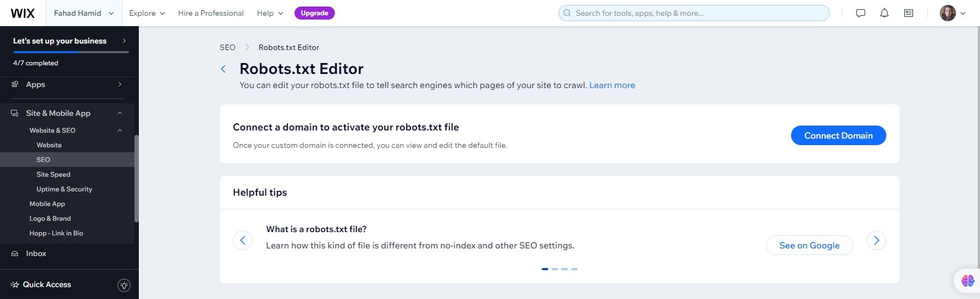Show previous helpful tip
Screen dimensions: 980x299
[243, 240]
